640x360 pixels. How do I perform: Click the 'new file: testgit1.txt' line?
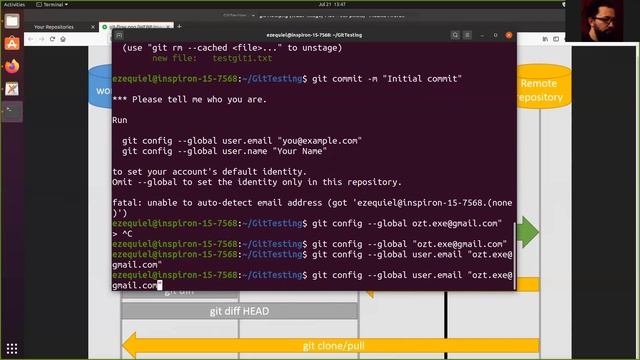click(x=212, y=58)
